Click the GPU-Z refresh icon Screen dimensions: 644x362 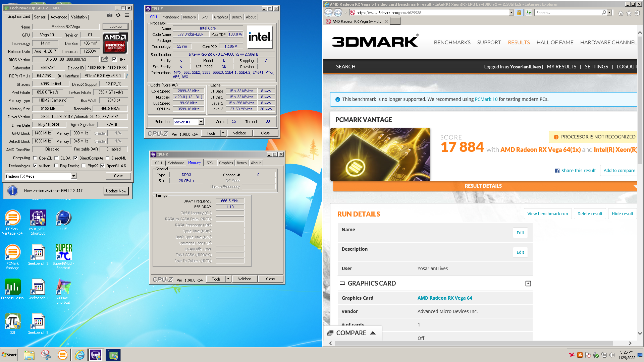tap(118, 15)
